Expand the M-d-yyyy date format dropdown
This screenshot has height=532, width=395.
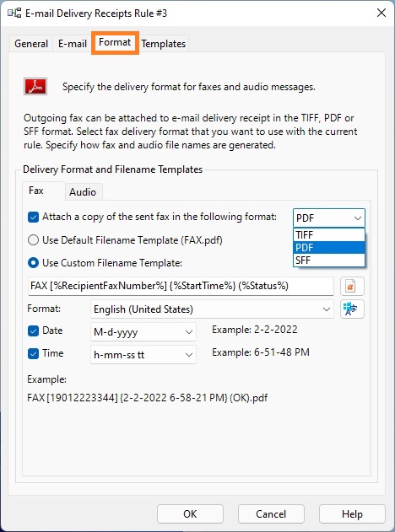(x=143, y=332)
